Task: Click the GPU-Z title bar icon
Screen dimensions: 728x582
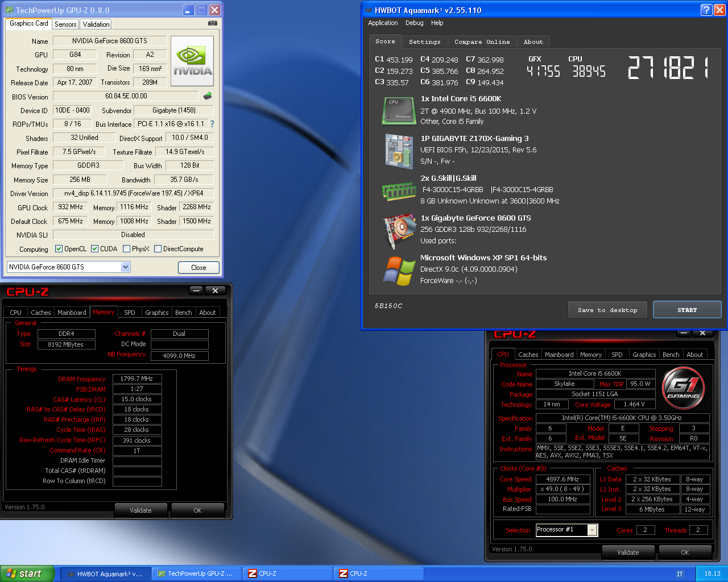Action: (10, 10)
